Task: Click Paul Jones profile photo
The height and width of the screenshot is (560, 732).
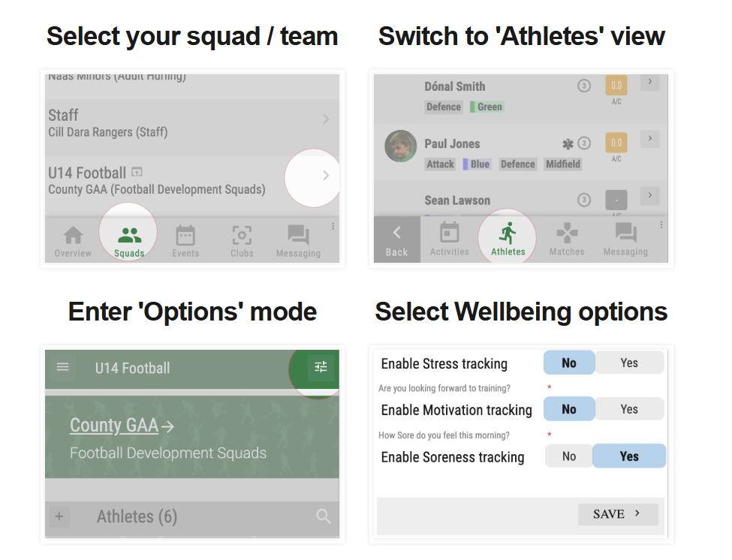Action: click(401, 146)
